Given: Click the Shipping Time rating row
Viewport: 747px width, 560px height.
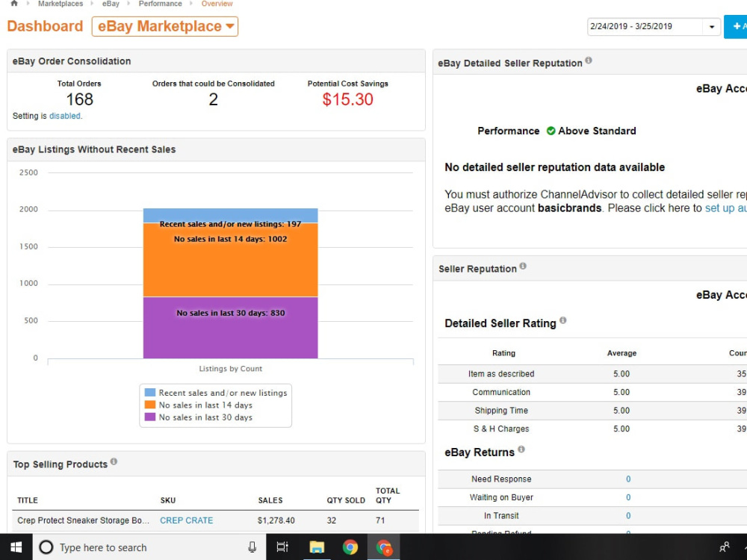Looking at the screenshot, I should [592, 411].
